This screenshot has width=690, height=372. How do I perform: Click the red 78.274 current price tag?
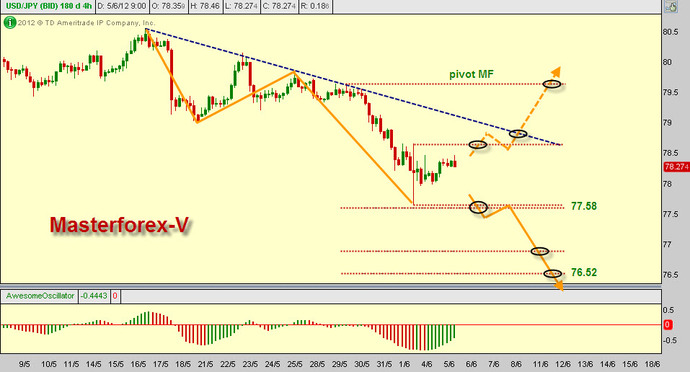676,167
